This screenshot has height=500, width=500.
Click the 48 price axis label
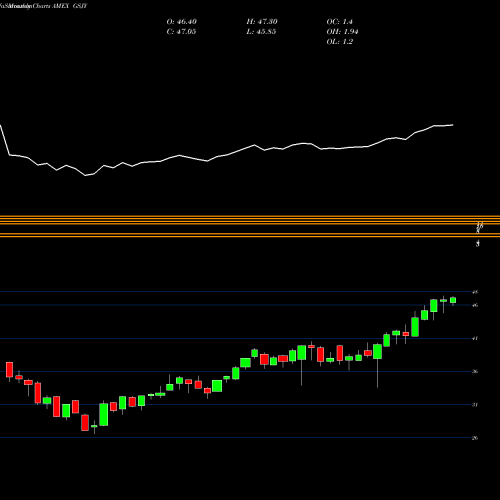click(x=475, y=292)
